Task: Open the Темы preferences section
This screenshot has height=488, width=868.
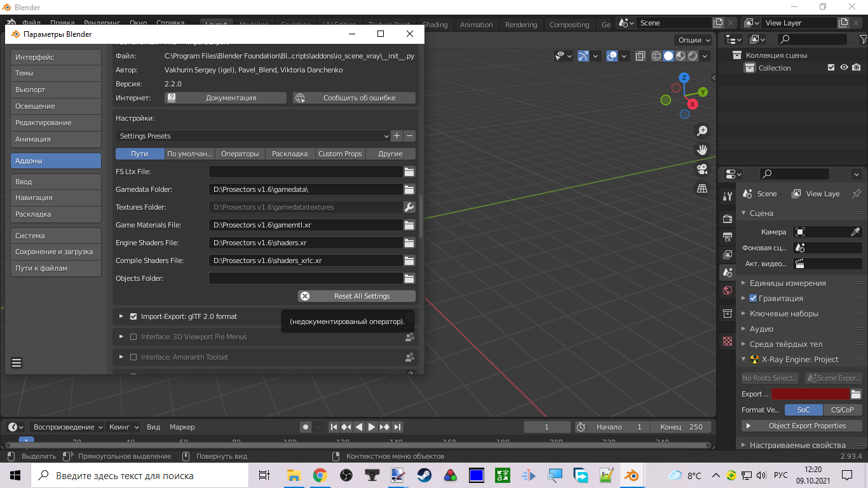Action: tap(56, 73)
